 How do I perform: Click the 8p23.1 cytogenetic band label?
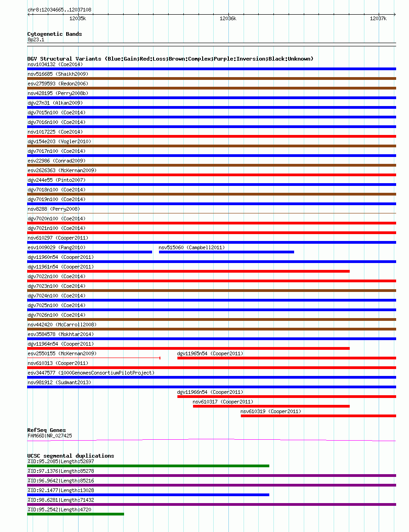(x=36, y=39)
